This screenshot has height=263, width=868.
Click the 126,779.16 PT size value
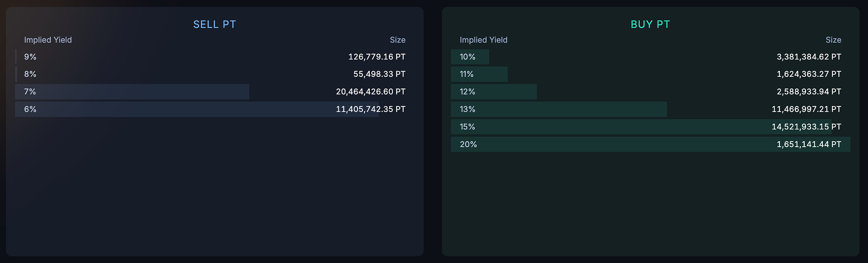click(x=377, y=57)
